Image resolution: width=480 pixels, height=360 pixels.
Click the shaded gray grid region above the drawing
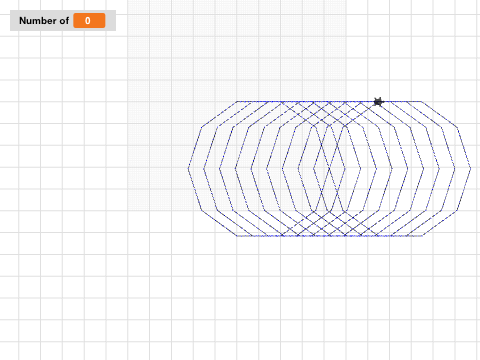[x=237, y=50]
